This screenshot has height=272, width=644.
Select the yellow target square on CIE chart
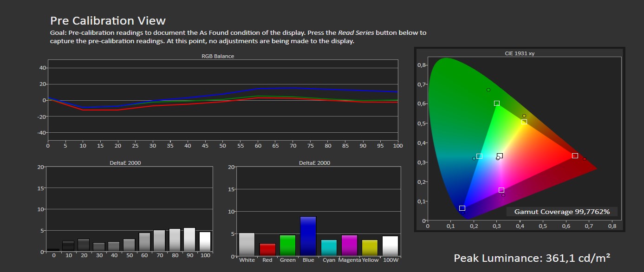(x=524, y=122)
